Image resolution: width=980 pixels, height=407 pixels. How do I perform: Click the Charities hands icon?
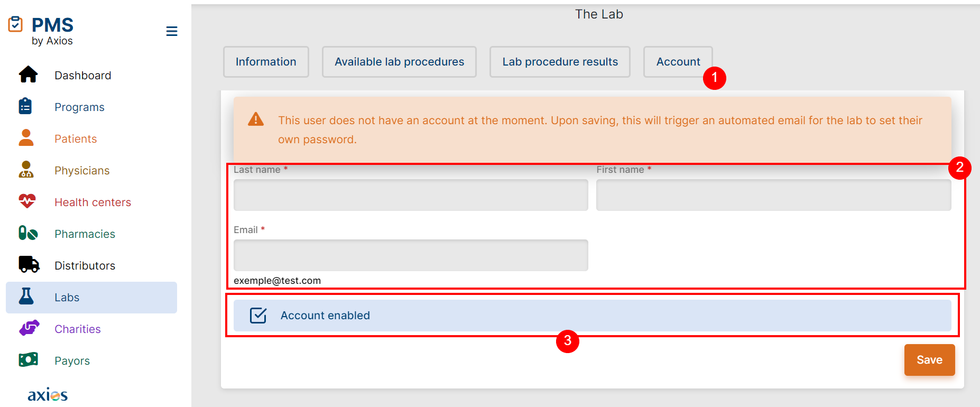click(x=29, y=328)
